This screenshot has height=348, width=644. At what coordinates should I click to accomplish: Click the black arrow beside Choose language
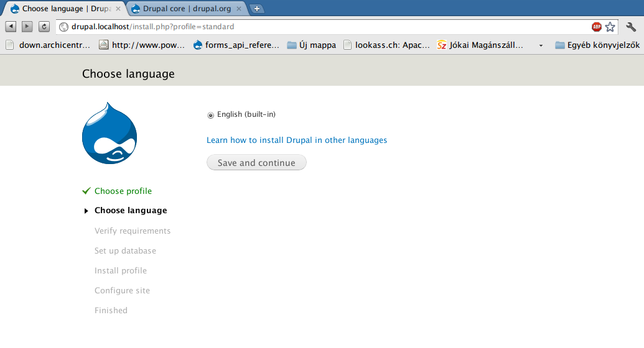[x=86, y=211]
